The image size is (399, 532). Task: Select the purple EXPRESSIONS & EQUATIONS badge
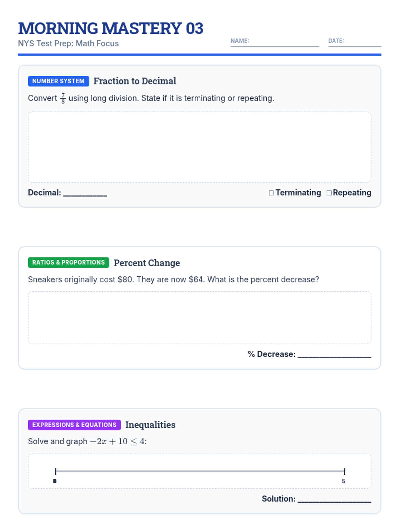[74, 425]
